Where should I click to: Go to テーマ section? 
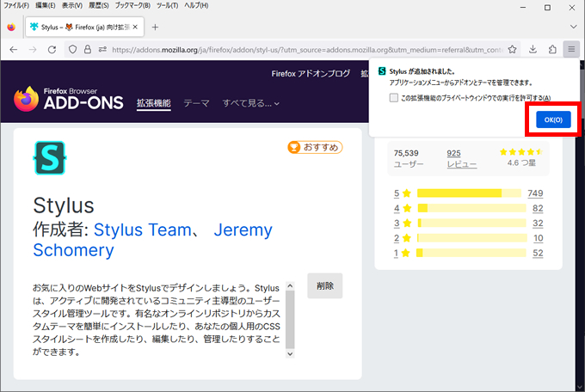[x=196, y=103]
